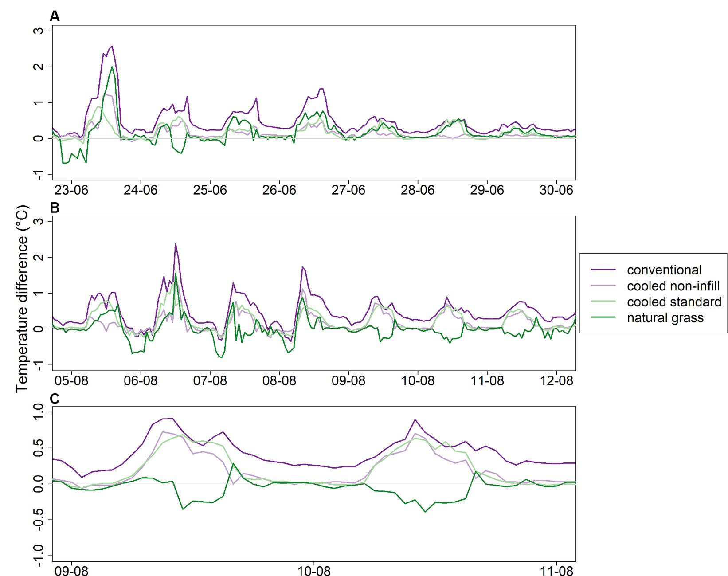
Task: Click the '09-08' date tick in panel B
Action: click(x=348, y=381)
